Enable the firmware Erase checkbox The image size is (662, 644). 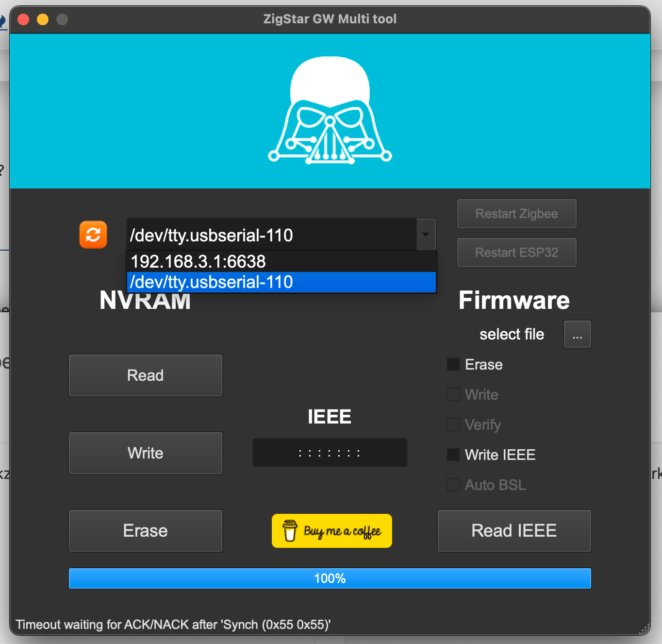[453, 364]
